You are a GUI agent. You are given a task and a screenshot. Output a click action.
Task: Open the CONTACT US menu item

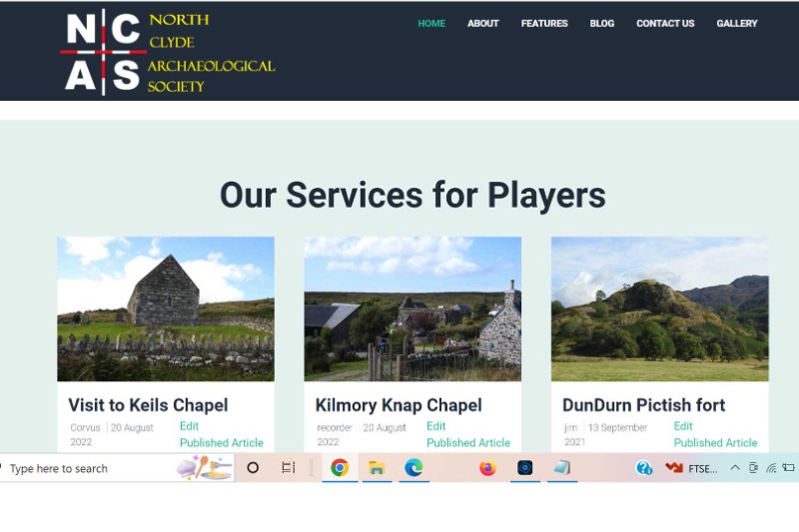(x=665, y=23)
